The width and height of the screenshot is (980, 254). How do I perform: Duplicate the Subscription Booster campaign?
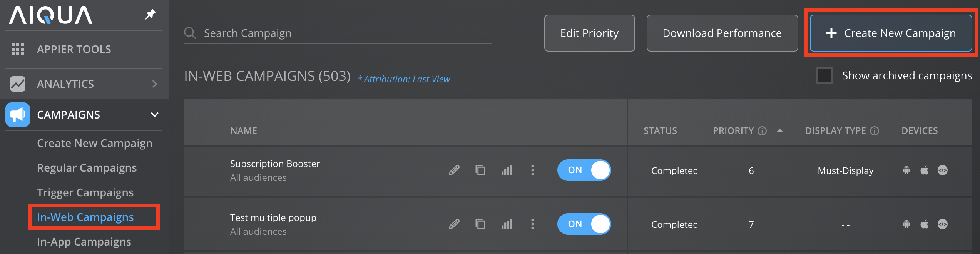480,170
